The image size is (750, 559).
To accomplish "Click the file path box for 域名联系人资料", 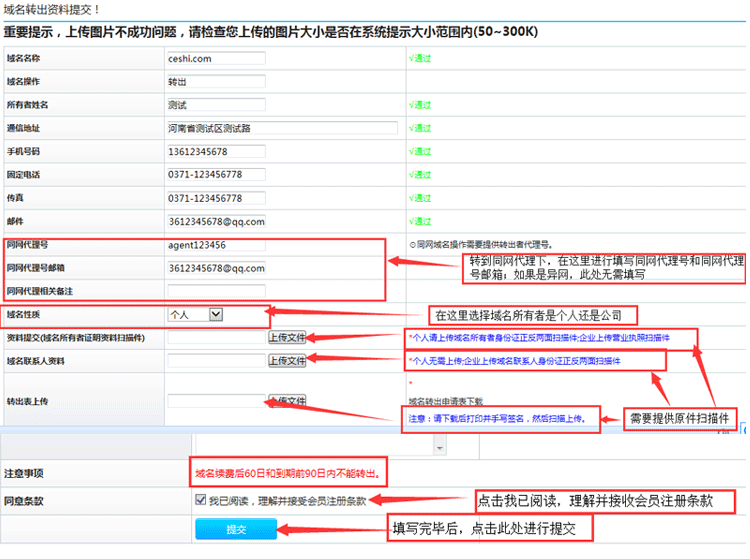I will click(215, 361).
